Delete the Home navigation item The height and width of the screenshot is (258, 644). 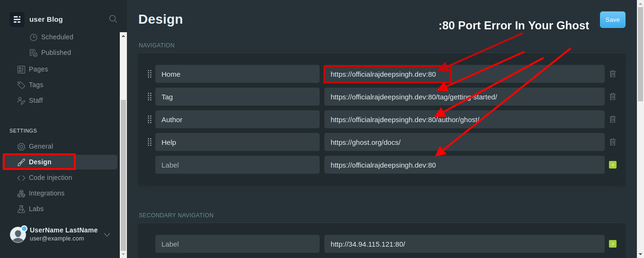(613, 74)
